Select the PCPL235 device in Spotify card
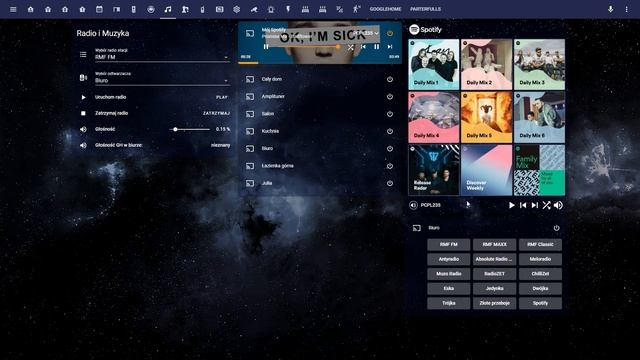The width and height of the screenshot is (640, 360). [x=425, y=205]
